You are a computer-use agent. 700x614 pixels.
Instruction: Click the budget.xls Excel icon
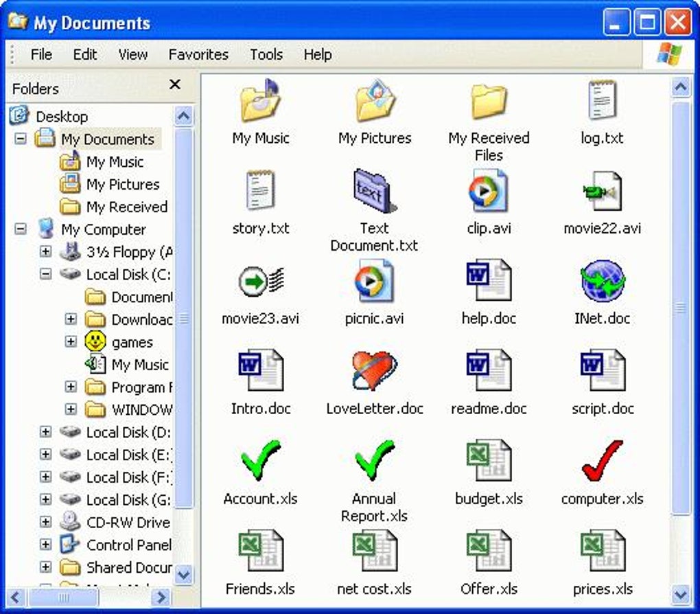click(488, 461)
